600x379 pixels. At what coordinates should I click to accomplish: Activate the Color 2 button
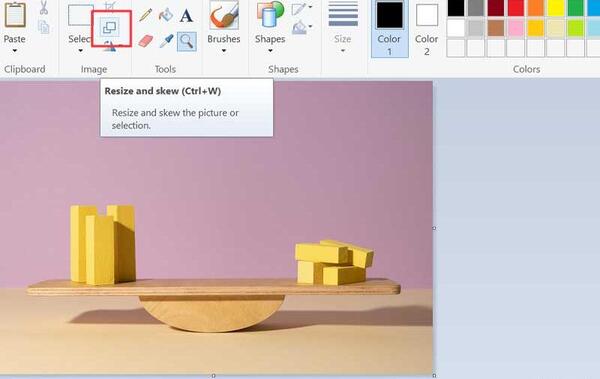426,29
